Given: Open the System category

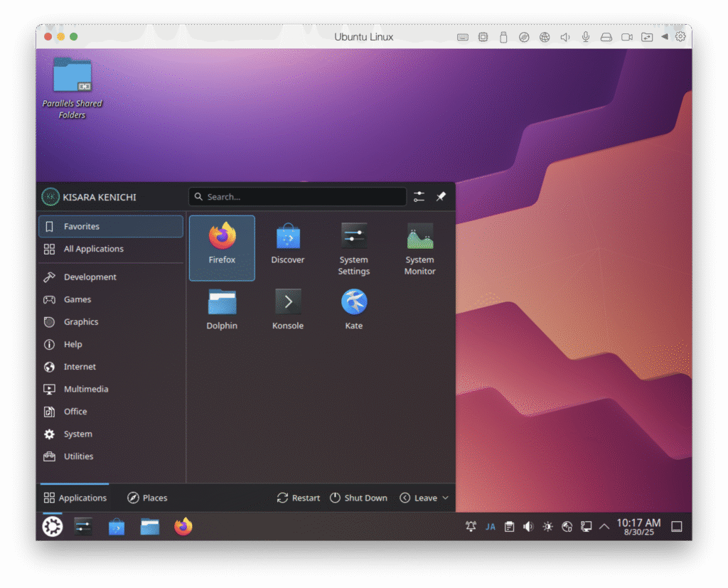Looking at the screenshot, I should point(111,434).
